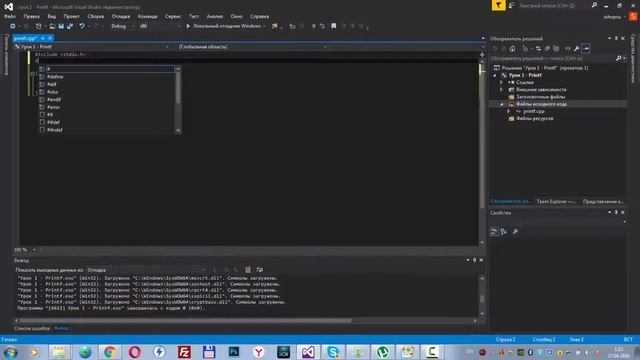Collapse the Урок 1 - Printf project node
Screen dimensions: 640x360
495,76
